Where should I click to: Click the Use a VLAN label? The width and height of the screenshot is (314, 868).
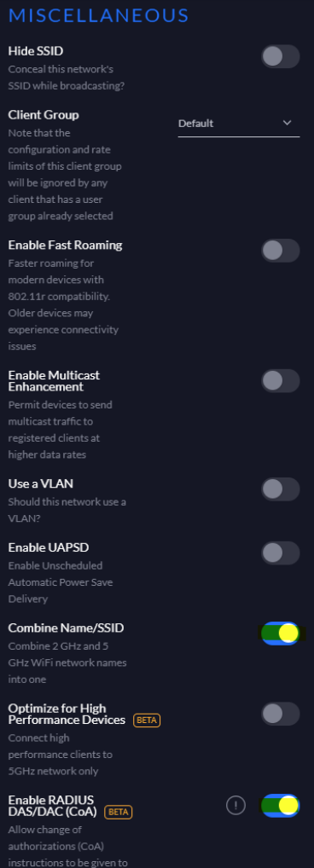tap(41, 483)
